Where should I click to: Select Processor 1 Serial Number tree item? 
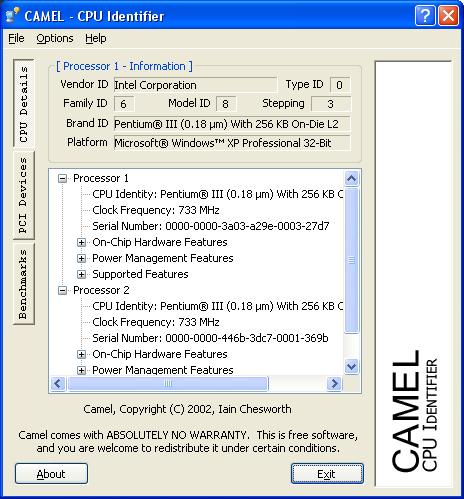[x=211, y=226]
